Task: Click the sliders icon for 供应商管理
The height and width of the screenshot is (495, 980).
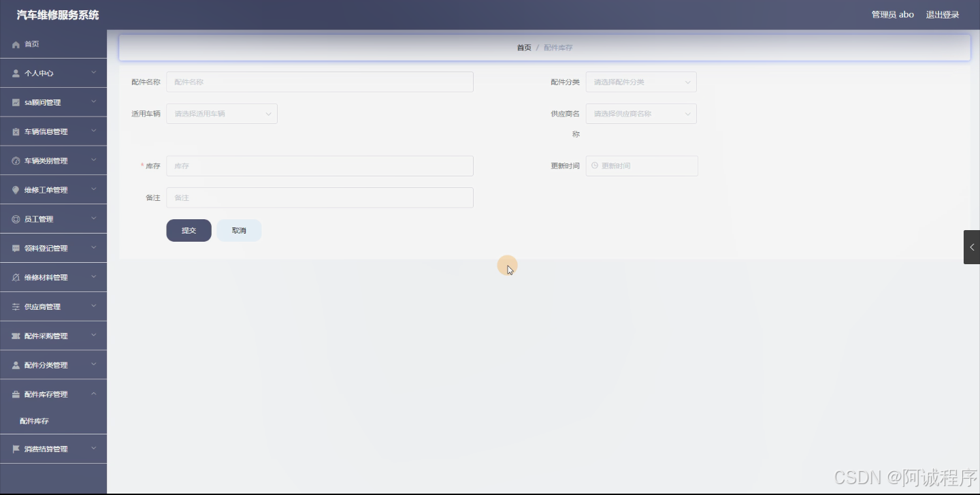Action: (x=16, y=307)
